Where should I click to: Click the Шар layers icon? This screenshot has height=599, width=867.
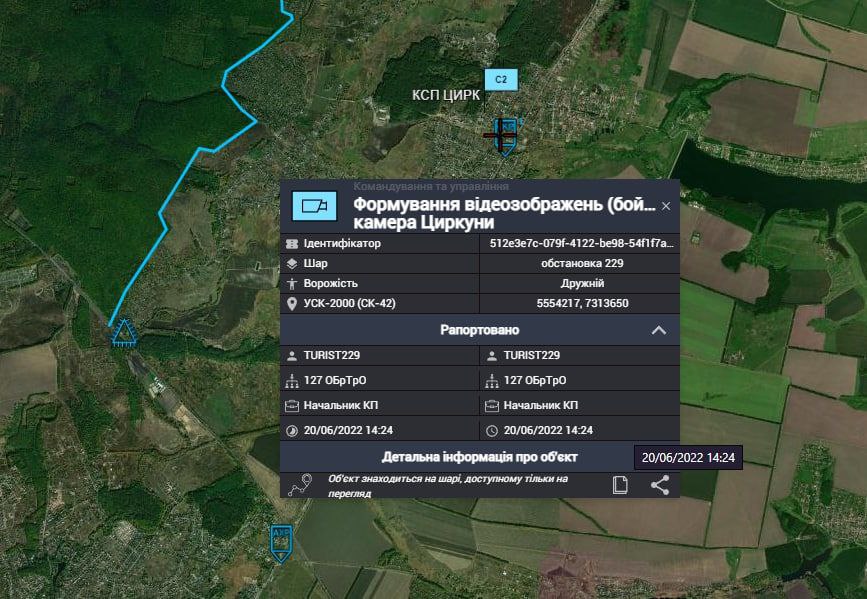pos(292,263)
